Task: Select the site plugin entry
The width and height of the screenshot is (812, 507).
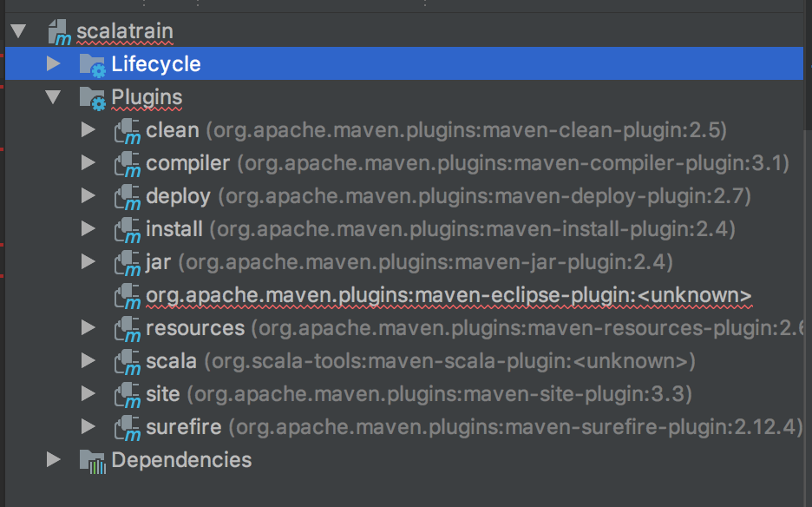Action: pos(163,394)
